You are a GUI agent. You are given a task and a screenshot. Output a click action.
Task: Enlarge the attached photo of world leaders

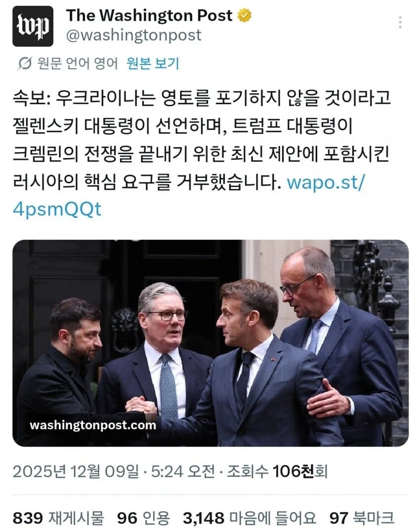pyautogui.click(x=210, y=341)
